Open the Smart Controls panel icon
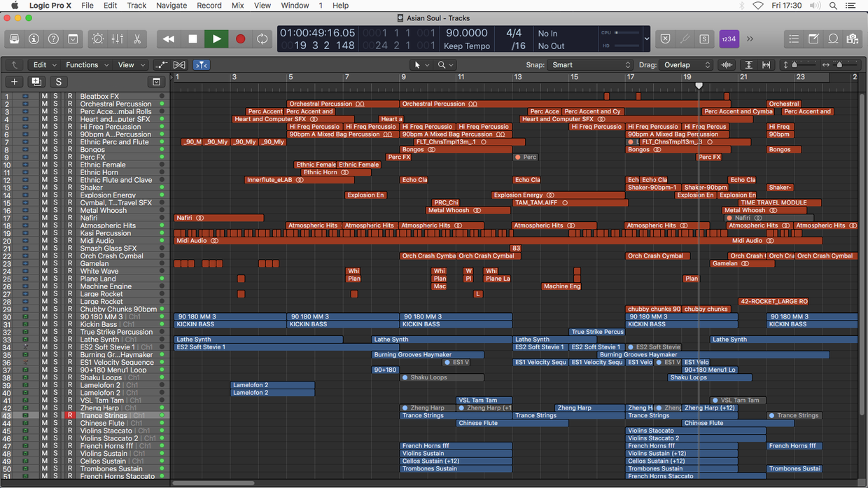868x488 pixels. pyautogui.click(x=97, y=40)
